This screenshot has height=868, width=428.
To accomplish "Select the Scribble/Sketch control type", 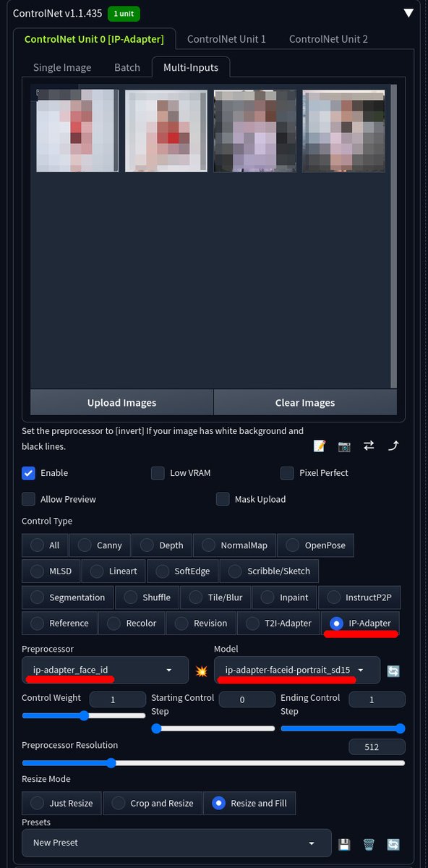I will [269, 571].
